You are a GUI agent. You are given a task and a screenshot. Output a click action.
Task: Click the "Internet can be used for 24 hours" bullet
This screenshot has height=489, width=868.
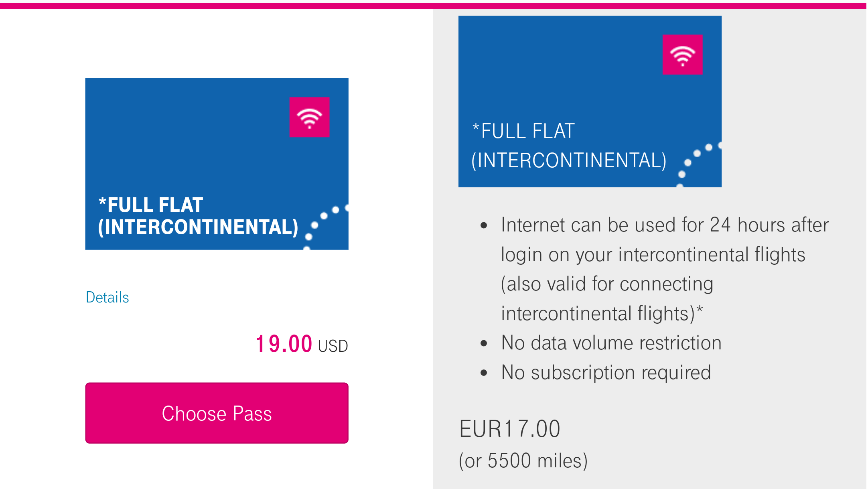pos(664,225)
